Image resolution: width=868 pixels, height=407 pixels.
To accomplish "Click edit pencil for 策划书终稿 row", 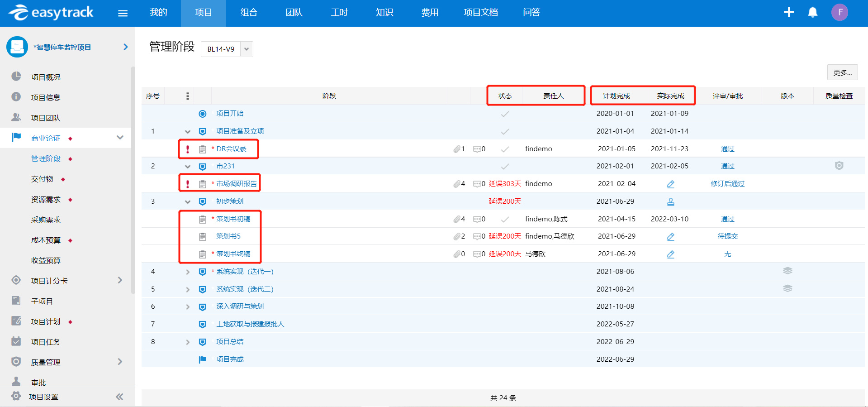I will tap(671, 254).
